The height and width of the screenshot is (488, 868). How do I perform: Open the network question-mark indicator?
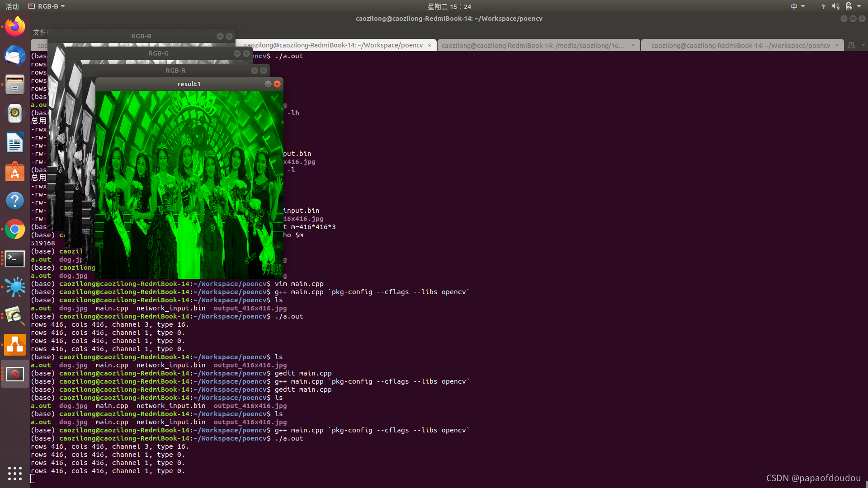(x=823, y=6)
